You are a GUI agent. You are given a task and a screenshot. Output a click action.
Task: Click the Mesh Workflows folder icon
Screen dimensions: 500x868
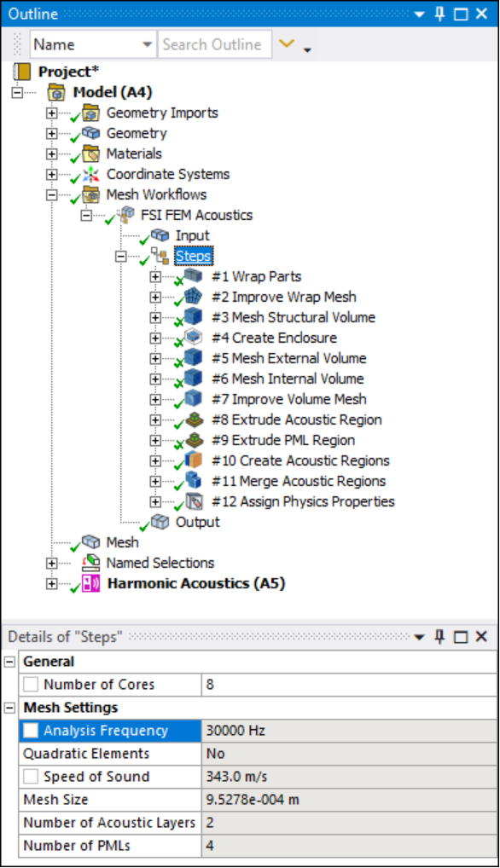[x=90, y=195]
